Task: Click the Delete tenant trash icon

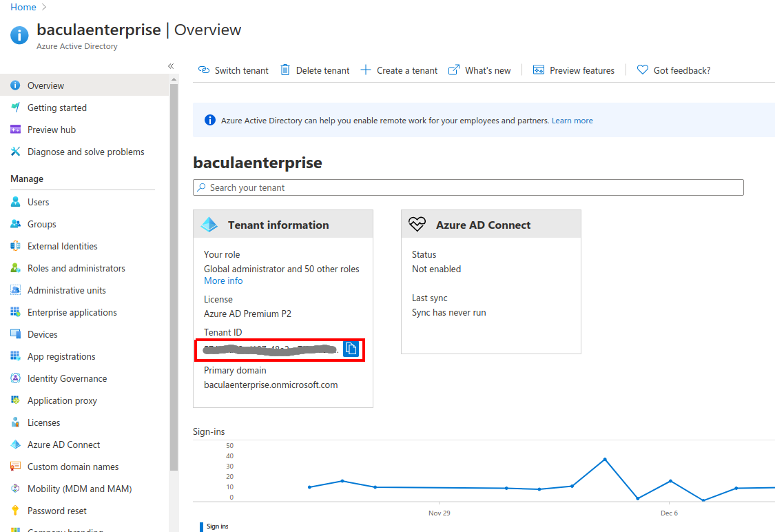Action: 285,70
